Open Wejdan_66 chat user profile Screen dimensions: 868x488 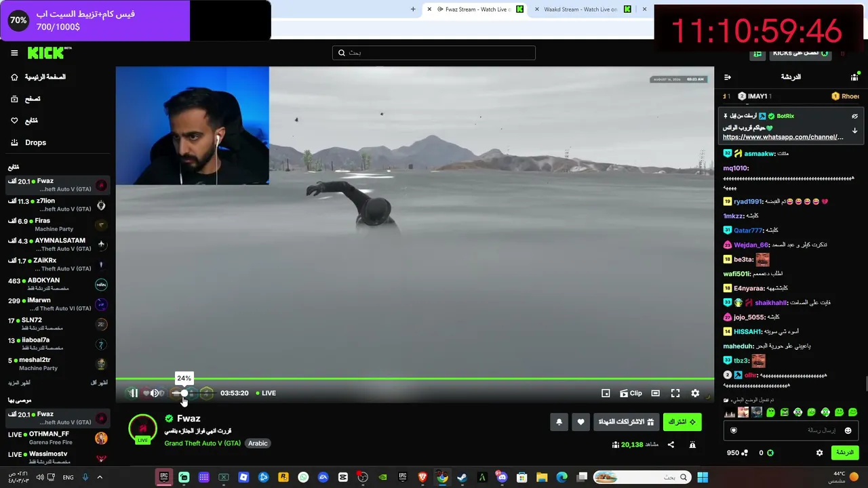tap(751, 245)
